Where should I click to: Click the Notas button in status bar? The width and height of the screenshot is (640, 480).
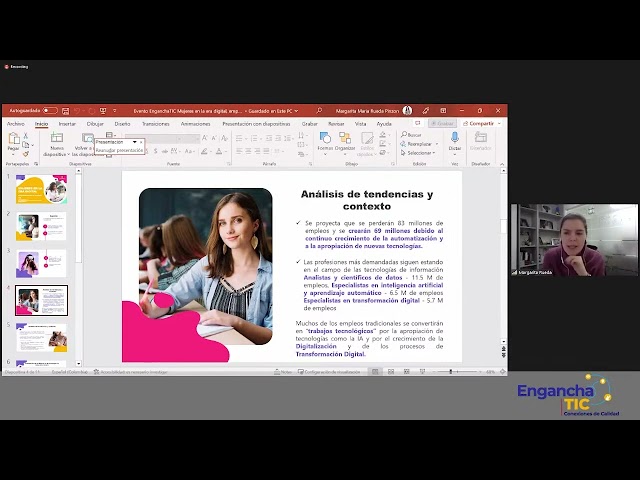283,372
